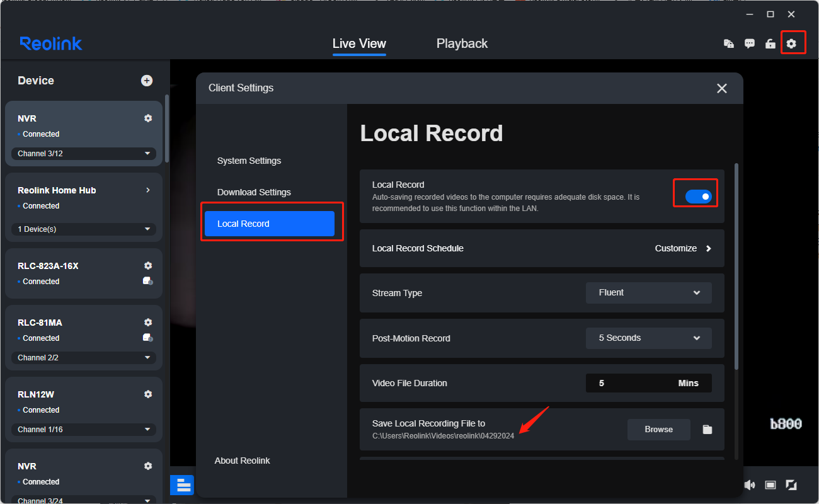The height and width of the screenshot is (504, 819).
Task: Expand the 1 Device(s) dropdown
Action: click(x=84, y=229)
